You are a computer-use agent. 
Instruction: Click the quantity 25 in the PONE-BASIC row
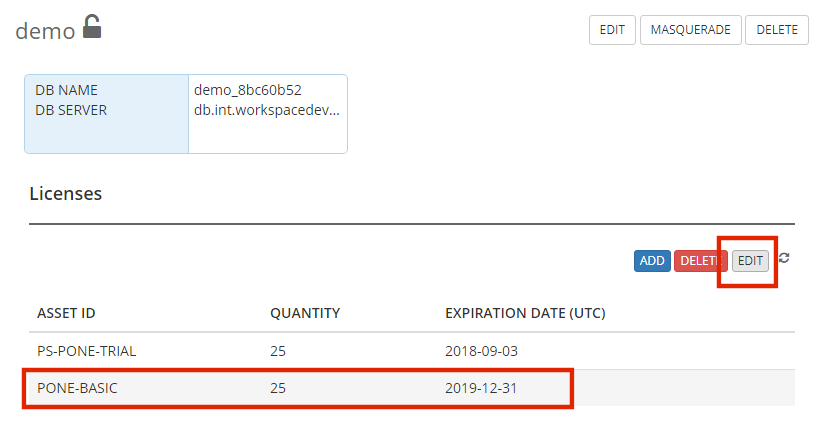(x=278, y=388)
